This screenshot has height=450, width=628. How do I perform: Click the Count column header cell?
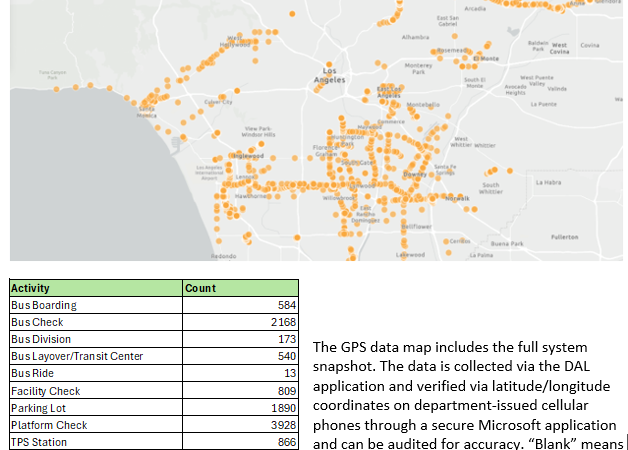(x=240, y=288)
